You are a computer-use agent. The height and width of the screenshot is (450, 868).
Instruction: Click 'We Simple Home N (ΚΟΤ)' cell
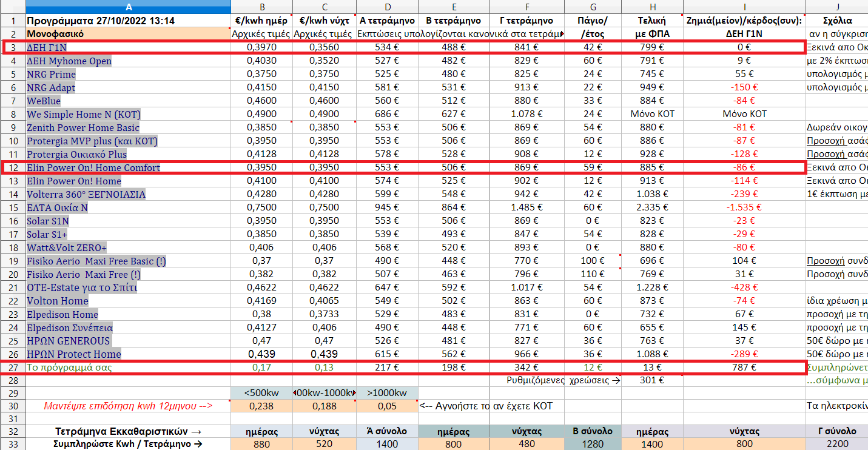point(128,114)
